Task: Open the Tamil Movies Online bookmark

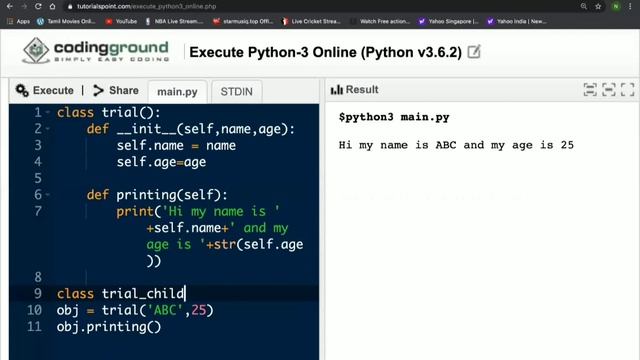Action: pyautogui.click(x=66, y=21)
